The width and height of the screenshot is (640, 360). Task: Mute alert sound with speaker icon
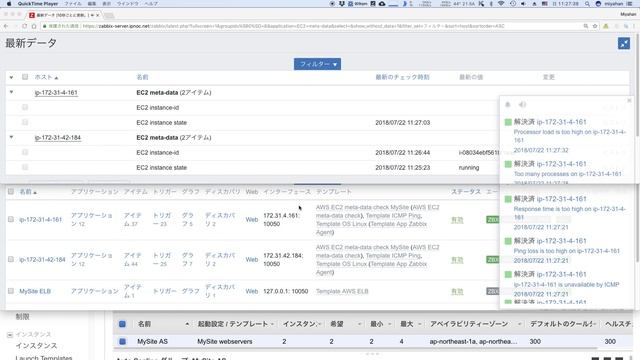pos(522,105)
